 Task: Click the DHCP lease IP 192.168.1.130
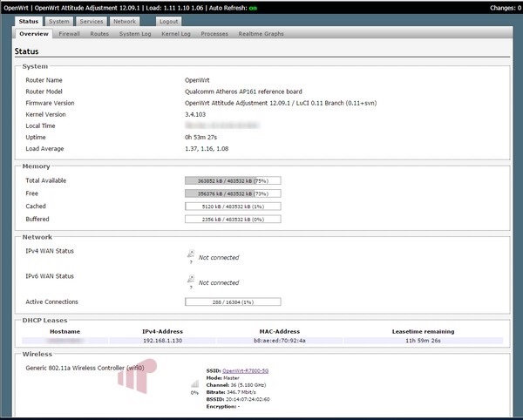(x=162, y=341)
